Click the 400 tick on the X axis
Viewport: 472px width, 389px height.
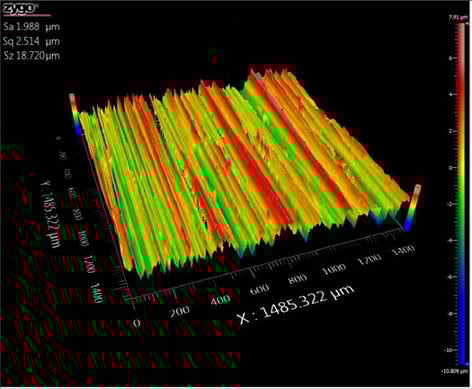(x=220, y=300)
